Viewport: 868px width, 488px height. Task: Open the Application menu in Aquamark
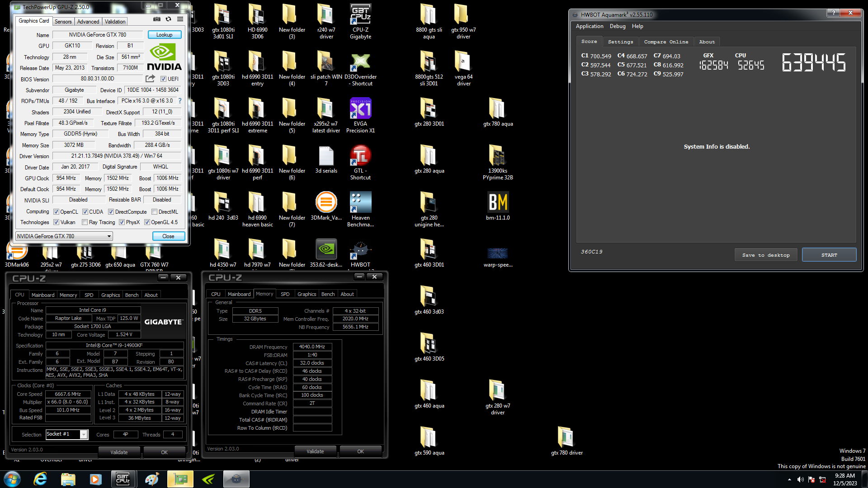(x=590, y=26)
